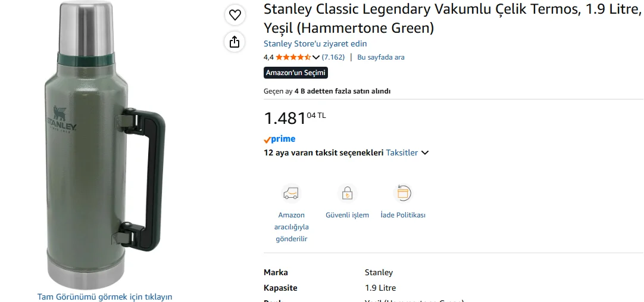Select the Bu sayfada ara link
Viewport: 644px width, 302px height.
point(381,57)
